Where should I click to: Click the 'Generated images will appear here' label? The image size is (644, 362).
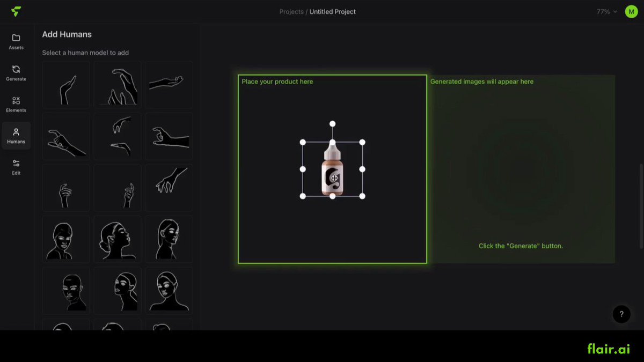pyautogui.click(x=482, y=82)
